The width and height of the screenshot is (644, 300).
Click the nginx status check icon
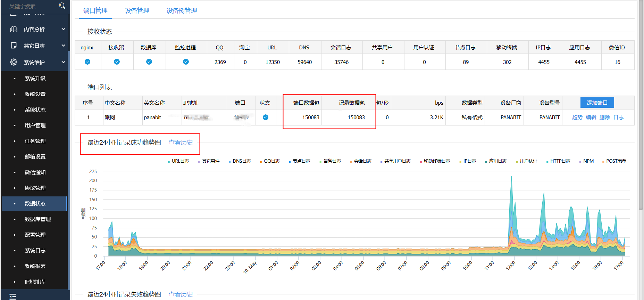coord(87,62)
